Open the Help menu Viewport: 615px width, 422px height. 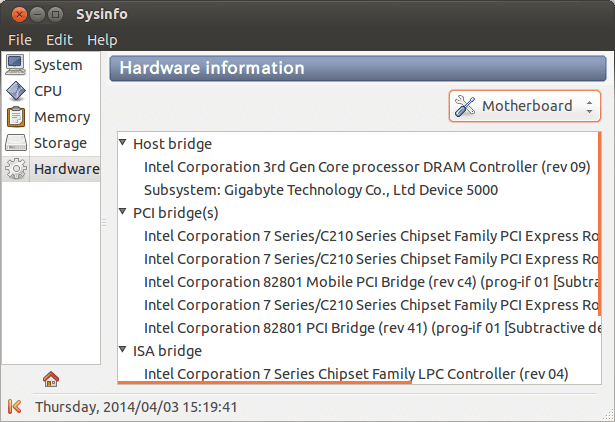coord(102,40)
